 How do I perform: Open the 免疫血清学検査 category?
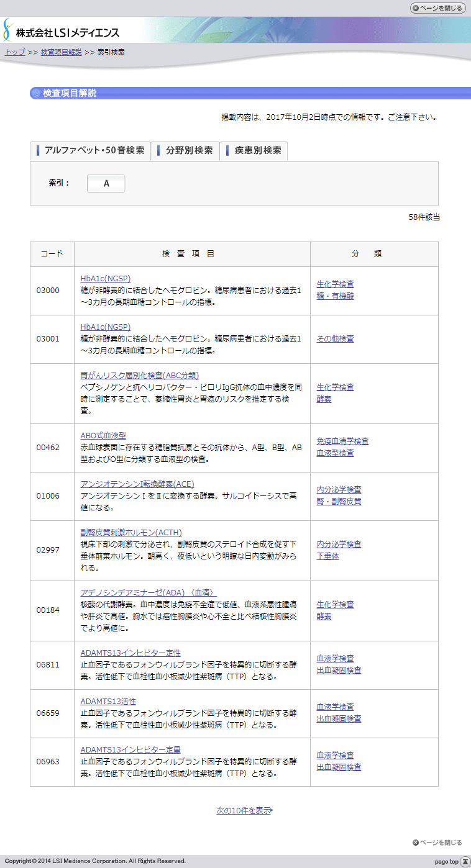point(342,441)
